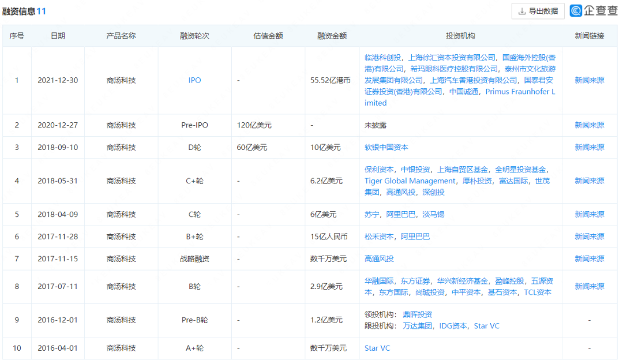Click the 2016-04-01 date cell
The image size is (623, 364).
click(x=58, y=348)
